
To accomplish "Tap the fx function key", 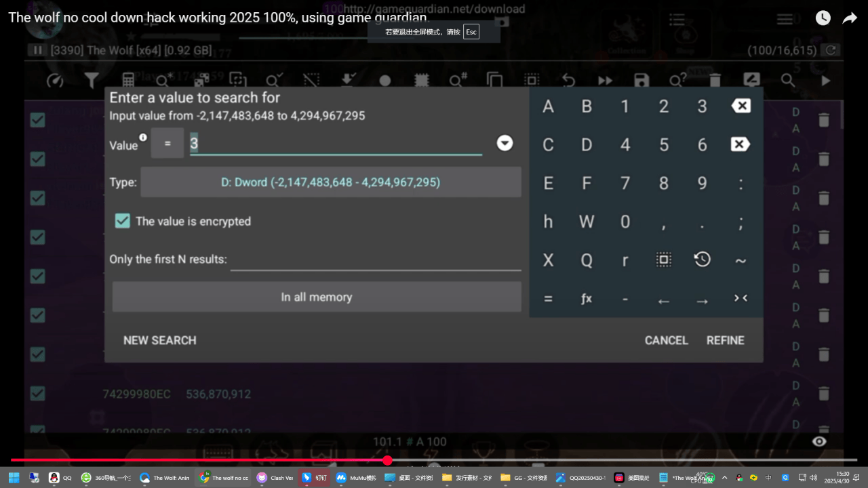I will pyautogui.click(x=587, y=299).
